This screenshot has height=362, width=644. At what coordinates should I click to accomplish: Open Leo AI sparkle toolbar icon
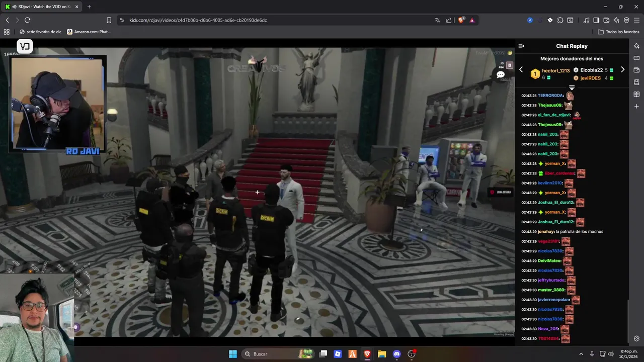(616, 20)
